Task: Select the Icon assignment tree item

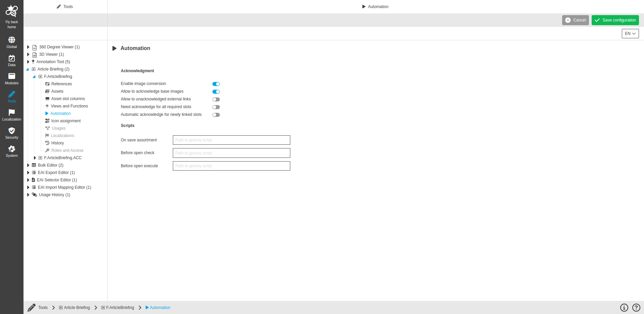Action: click(66, 121)
